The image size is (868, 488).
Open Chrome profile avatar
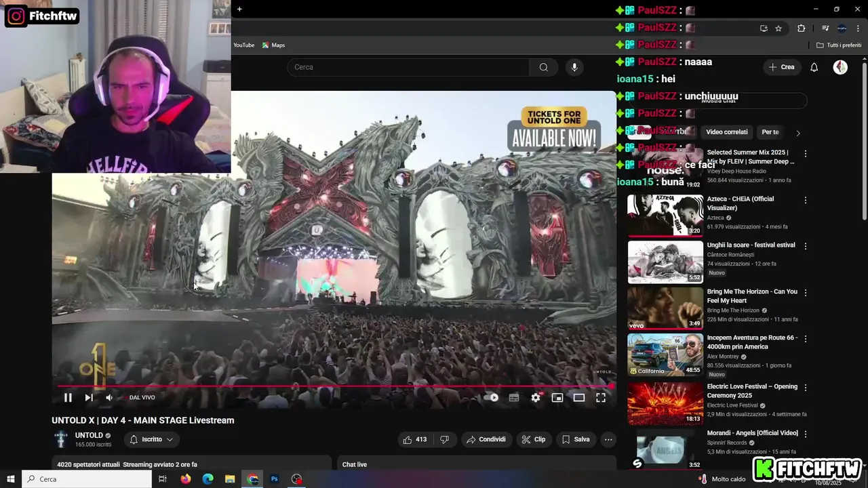point(842,28)
